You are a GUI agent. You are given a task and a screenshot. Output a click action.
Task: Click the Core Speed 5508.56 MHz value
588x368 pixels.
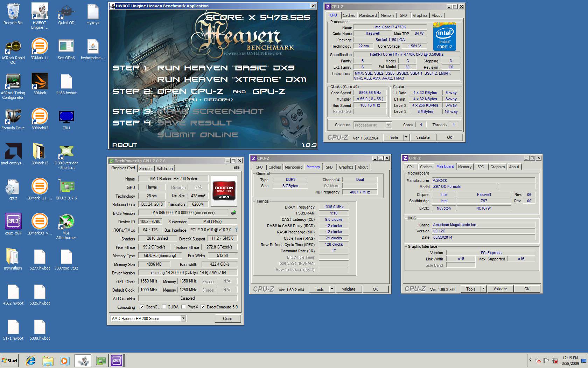[x=370, y=93]
